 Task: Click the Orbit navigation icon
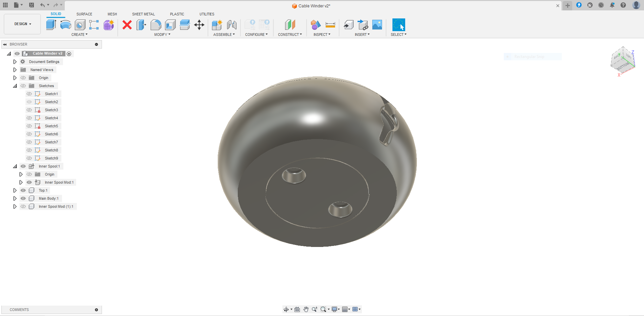tap(286, 309)
